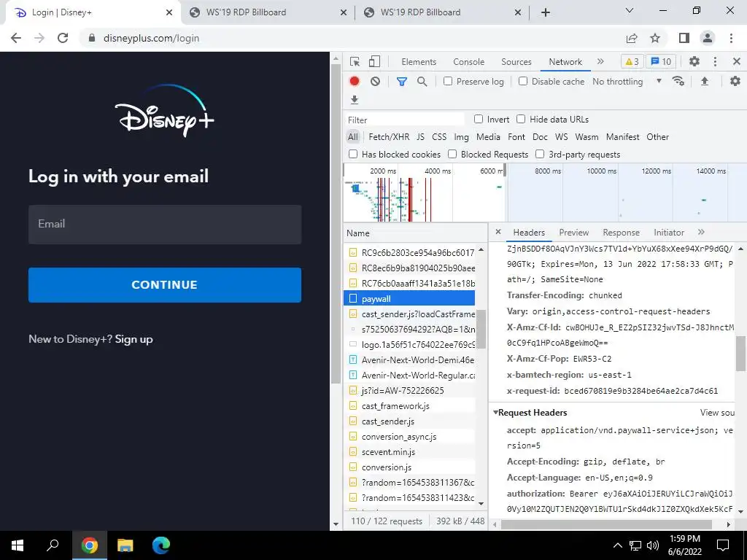The image size is (747, 560).
Task: Open network search magnifier icon
Action: pyautogui.click(x=422, y=82)
